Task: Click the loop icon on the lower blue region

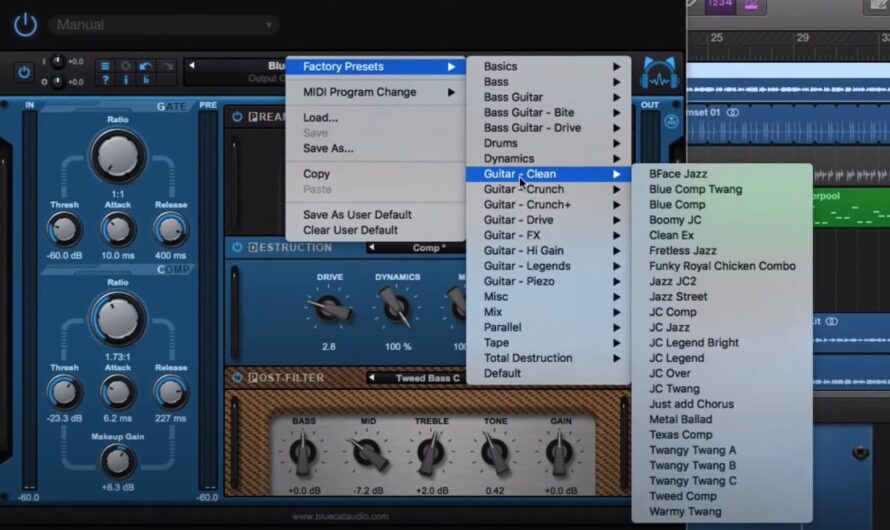Action: 832,322
